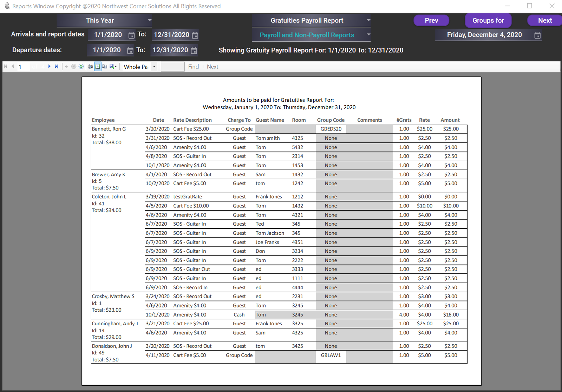Advance to the next report page
562x392 pixels.
[49, 66]
